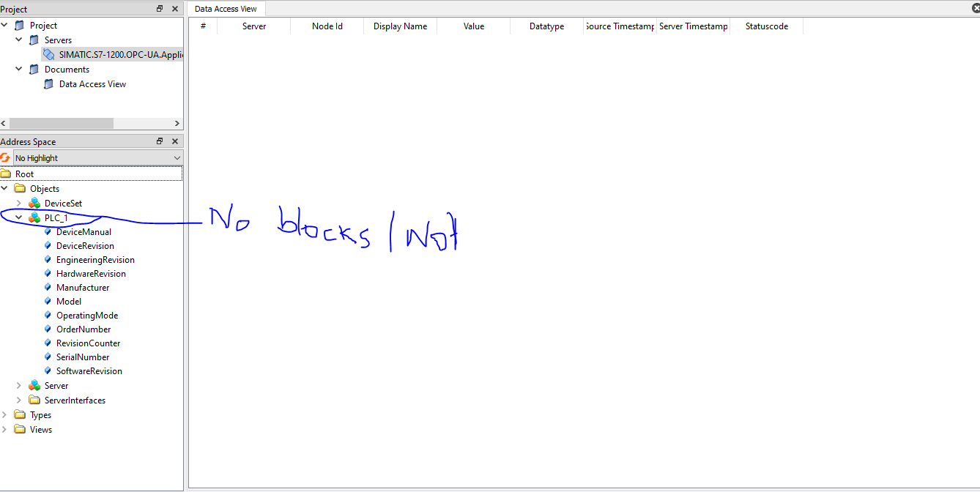Sort by the Value column header
The width and height of the screenshot is (980, 492).
[474, 26]
